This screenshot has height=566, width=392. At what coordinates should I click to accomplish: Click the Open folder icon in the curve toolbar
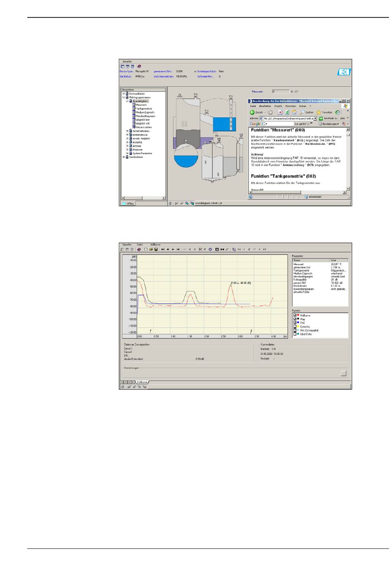tap(151, 250)
